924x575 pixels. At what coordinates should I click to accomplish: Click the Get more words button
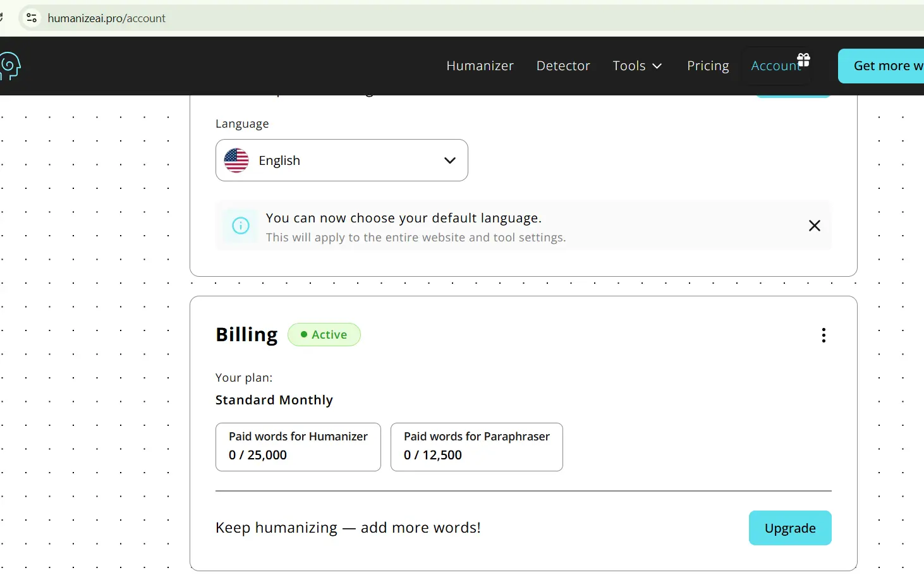[881, 66]
